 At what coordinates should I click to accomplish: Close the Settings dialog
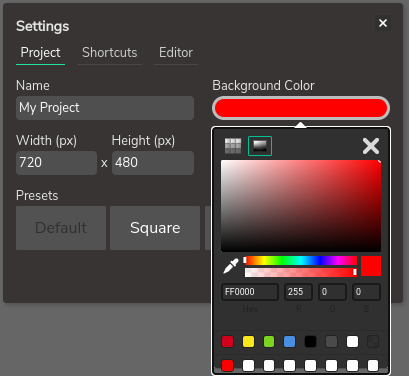pyautogui.click(x=383, y=23)
